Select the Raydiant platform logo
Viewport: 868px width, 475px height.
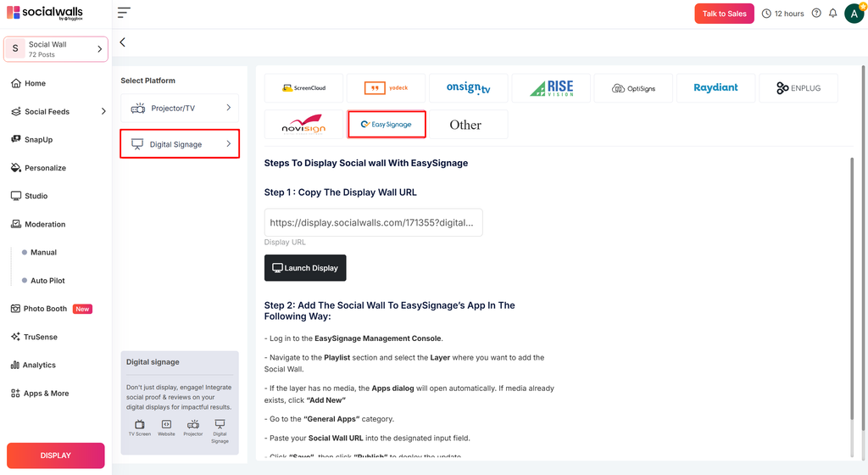click(715, 88)
